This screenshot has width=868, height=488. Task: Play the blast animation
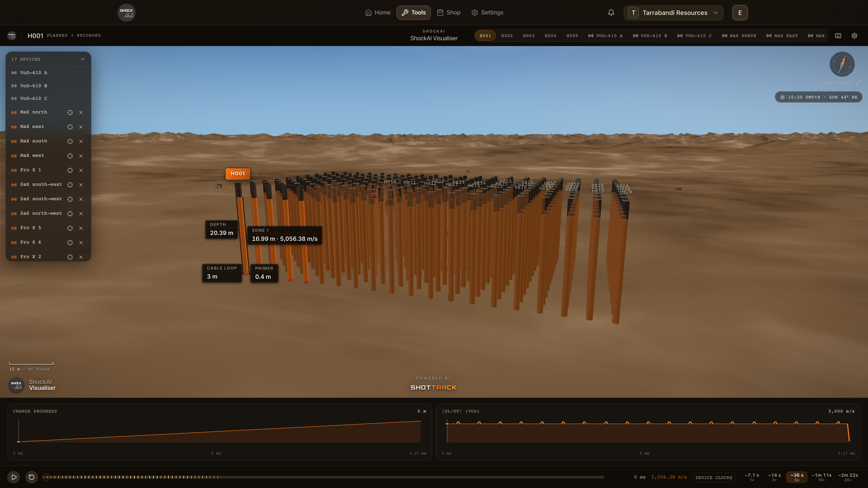click(x=14, y=477)
